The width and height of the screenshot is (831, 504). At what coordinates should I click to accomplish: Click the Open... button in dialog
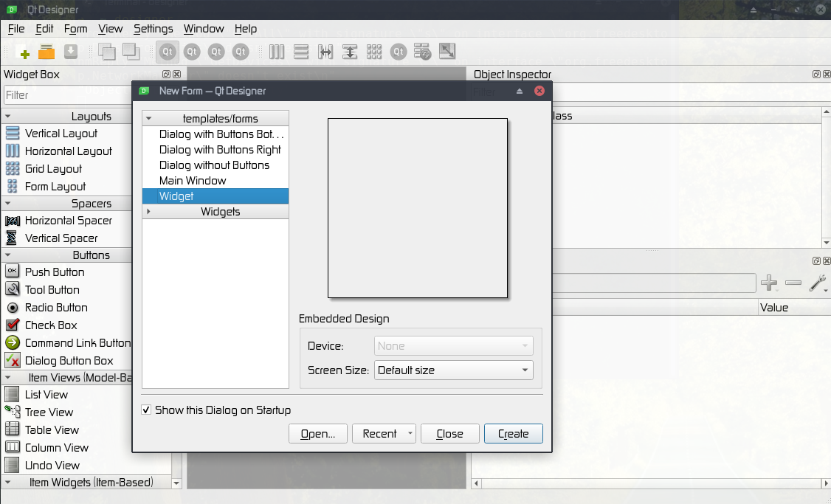(x=318, y=434)
